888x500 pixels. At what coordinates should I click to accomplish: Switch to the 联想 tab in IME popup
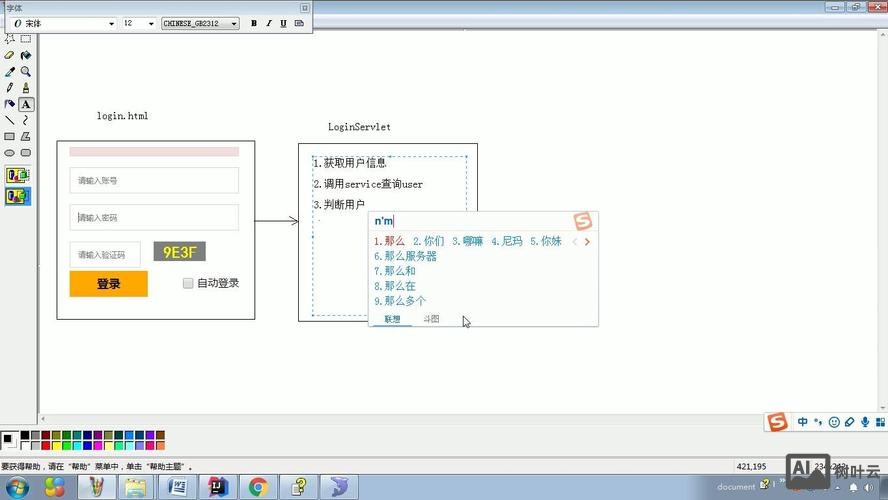tap(392, 319)
